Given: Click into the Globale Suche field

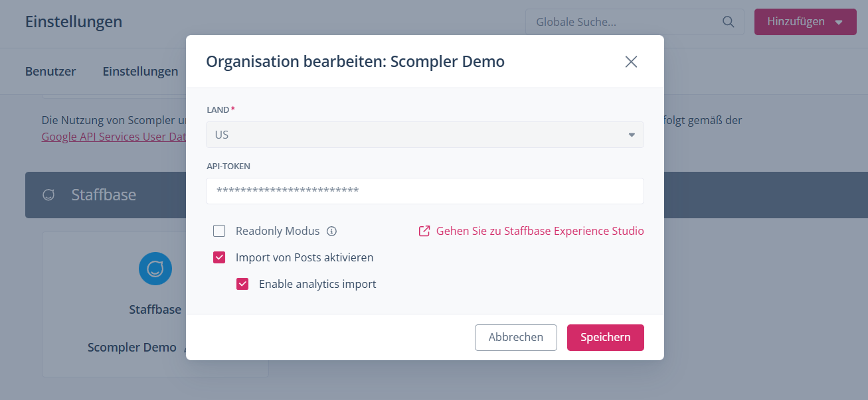Looking at the screenshot, I should pyautogui.click(x=624, y=22).
